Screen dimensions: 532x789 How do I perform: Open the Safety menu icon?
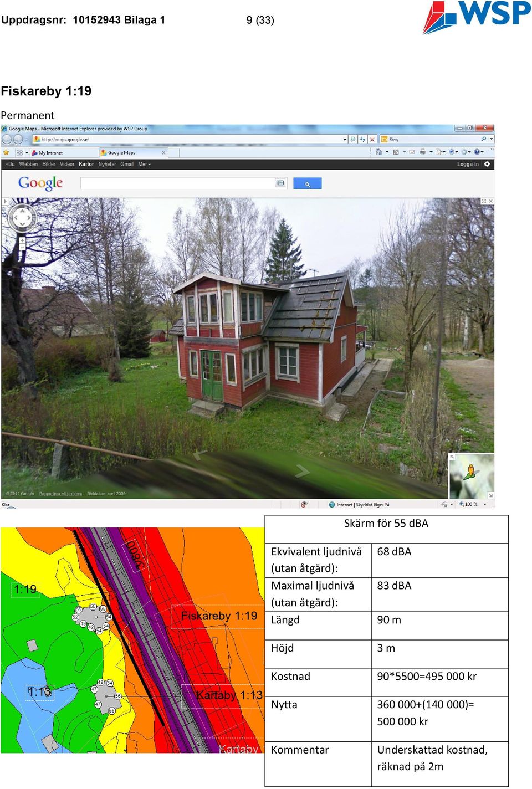pyautogui.click(x=452, y=152)
